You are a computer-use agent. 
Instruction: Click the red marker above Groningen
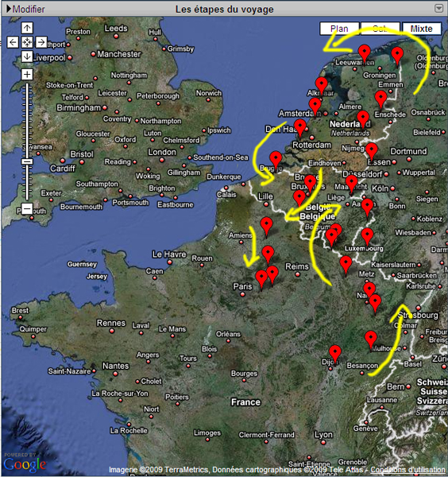364,52
